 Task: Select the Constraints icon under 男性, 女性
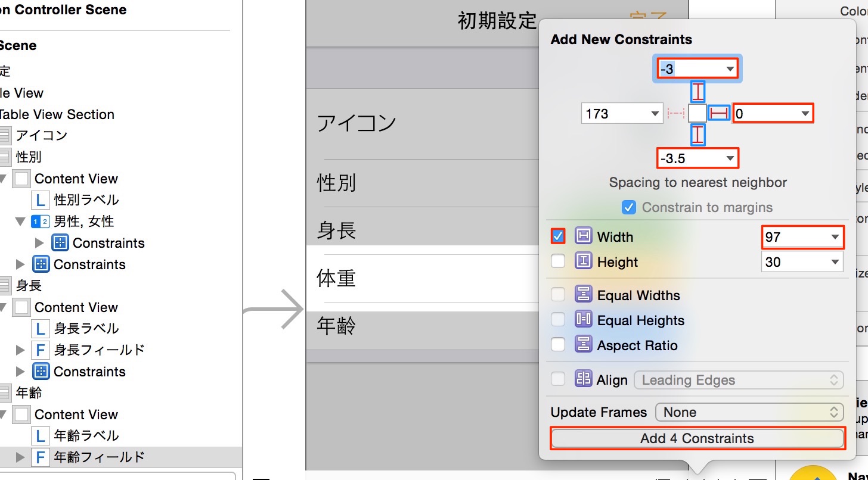click(60, 243)
